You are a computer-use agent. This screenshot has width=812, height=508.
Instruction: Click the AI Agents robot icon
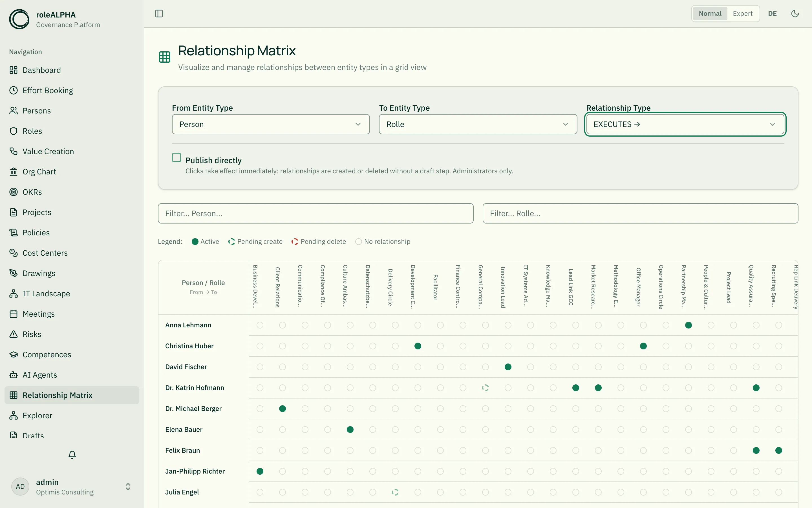point(14,375)
